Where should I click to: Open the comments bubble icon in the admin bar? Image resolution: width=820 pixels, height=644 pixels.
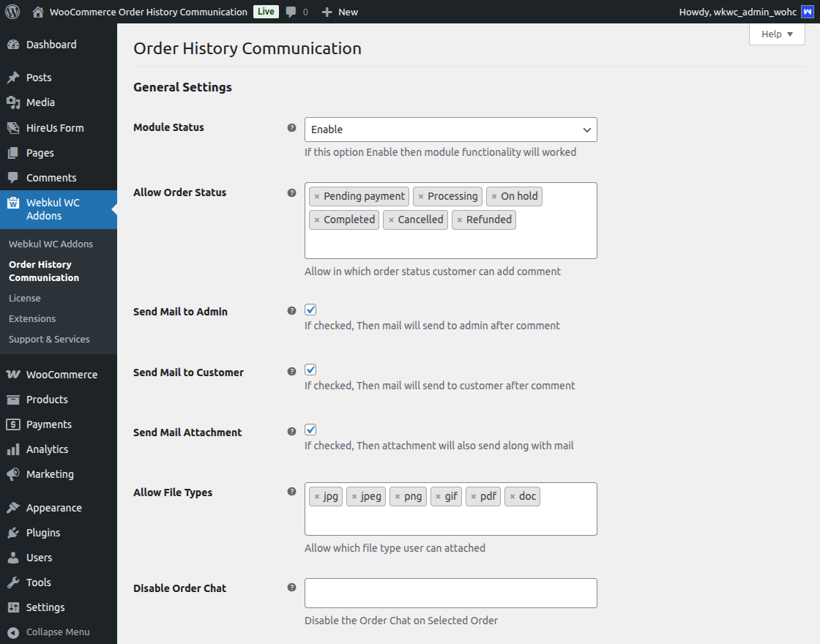(291, 12)
